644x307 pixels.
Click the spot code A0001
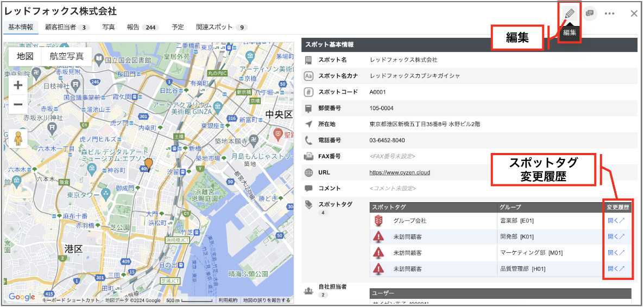click(378, 92)
